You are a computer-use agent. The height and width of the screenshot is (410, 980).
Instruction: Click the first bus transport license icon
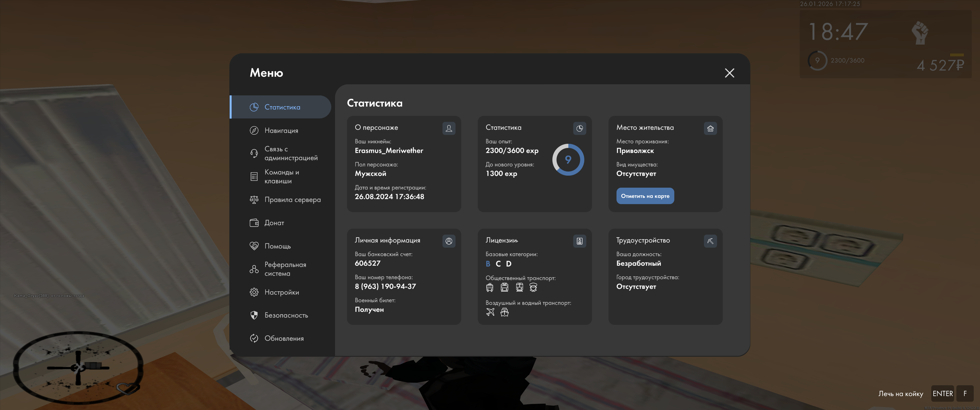click(490, 288)
